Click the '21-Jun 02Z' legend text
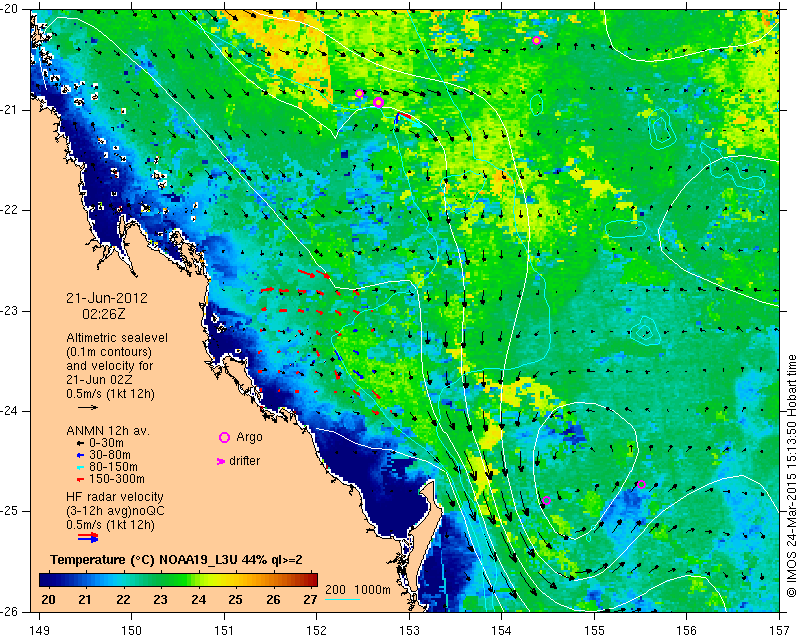The height and width of the screenshot is (640, 800). point(99,380)
